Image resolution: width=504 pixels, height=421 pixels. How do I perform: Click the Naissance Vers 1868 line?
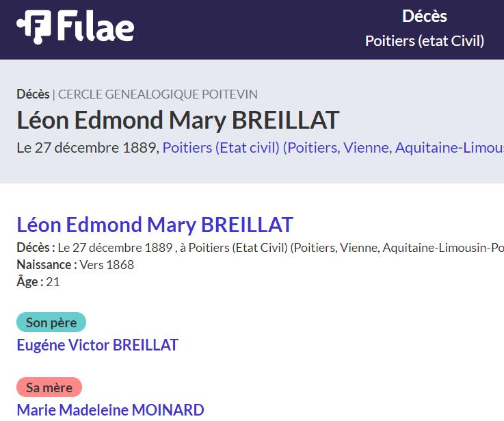pyautogui.click(x=75, y=264)
